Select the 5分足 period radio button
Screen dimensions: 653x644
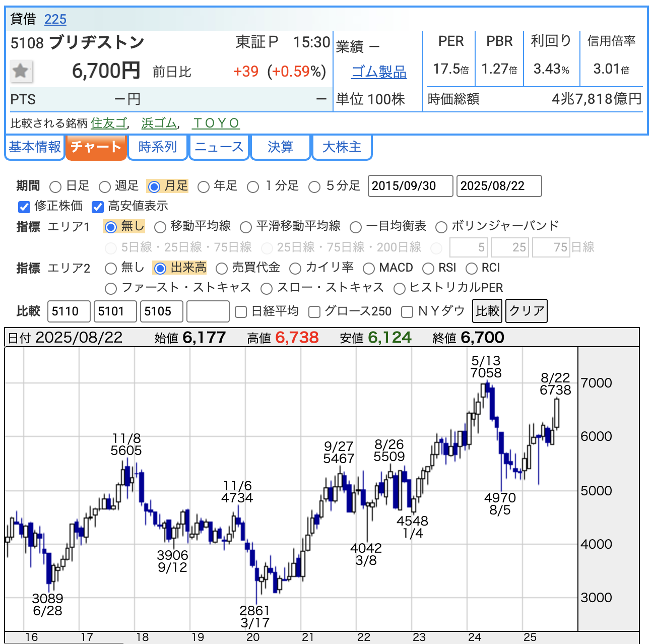point(314,187)
